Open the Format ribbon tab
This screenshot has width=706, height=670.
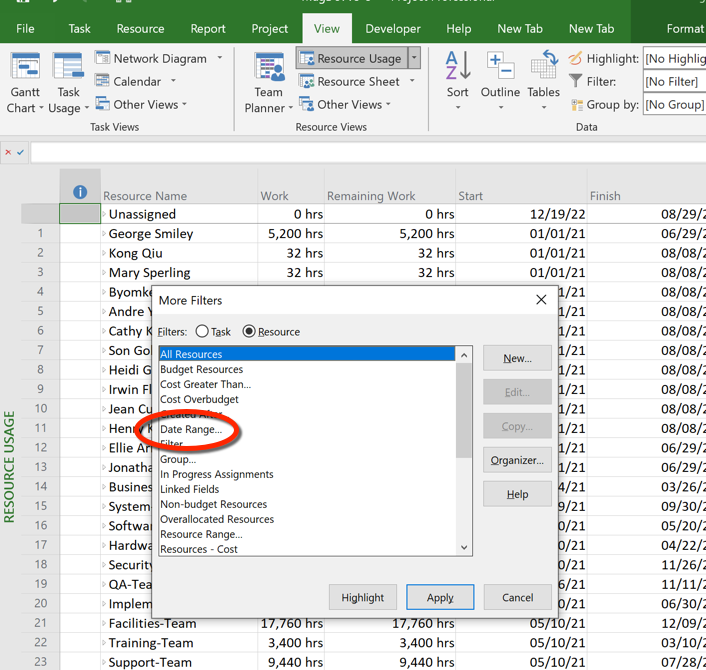[x=685, y=29]
